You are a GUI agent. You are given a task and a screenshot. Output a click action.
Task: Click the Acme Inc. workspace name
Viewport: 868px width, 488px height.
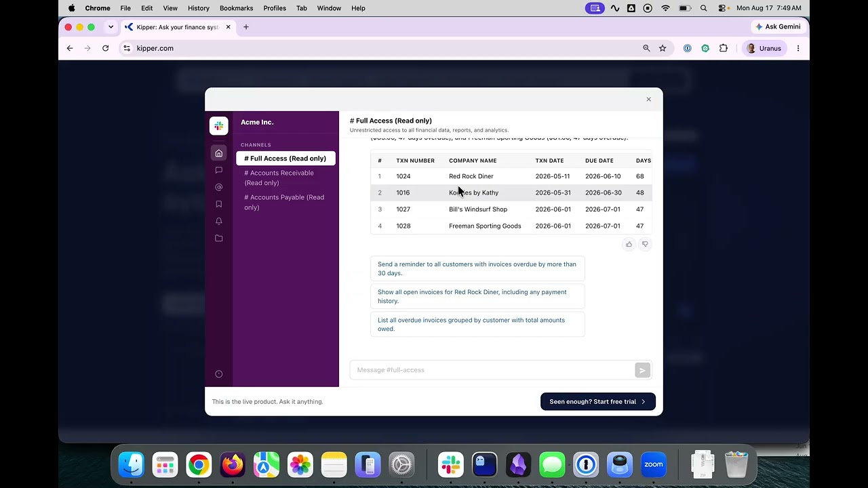tap(257, 122)
